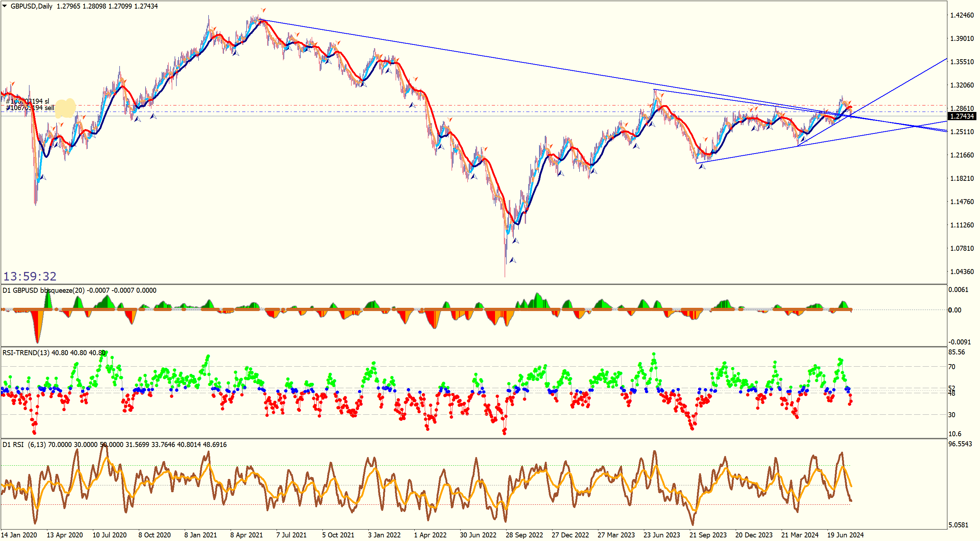Click the lowest blue buy arrow under the September 2022 low
Image resolution: width=980 pixels, height=541 pixels.
pos(513,260)
